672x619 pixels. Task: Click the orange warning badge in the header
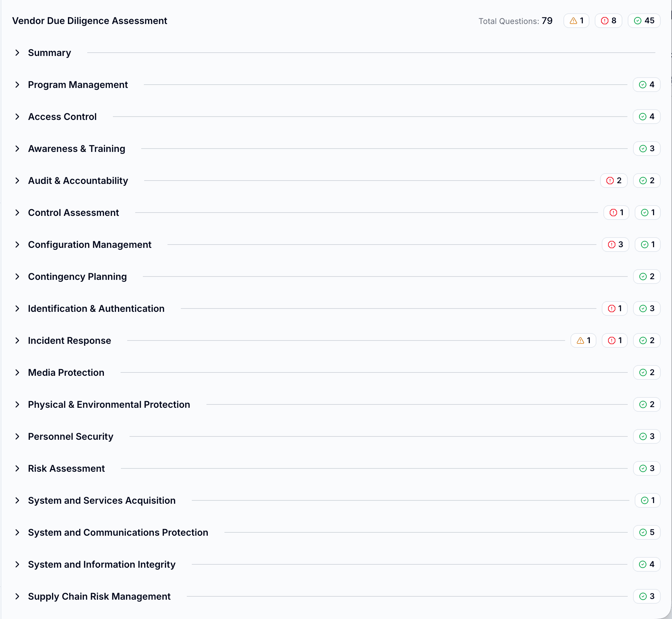576,21
